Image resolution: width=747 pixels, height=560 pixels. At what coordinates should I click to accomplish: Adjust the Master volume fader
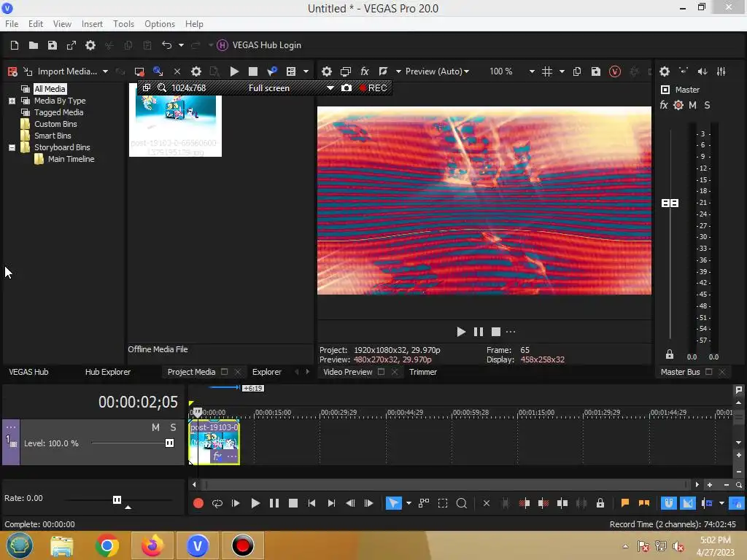[670, 203]
